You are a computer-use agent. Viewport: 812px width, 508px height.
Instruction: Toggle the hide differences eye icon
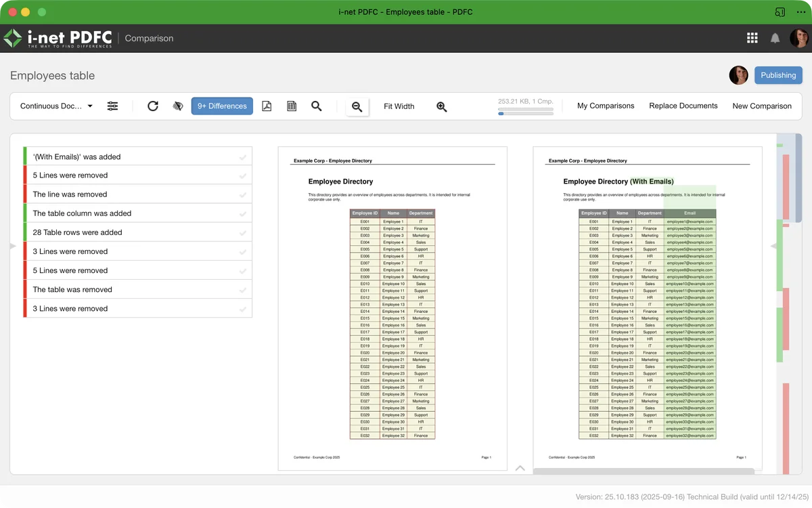[178, 106]
